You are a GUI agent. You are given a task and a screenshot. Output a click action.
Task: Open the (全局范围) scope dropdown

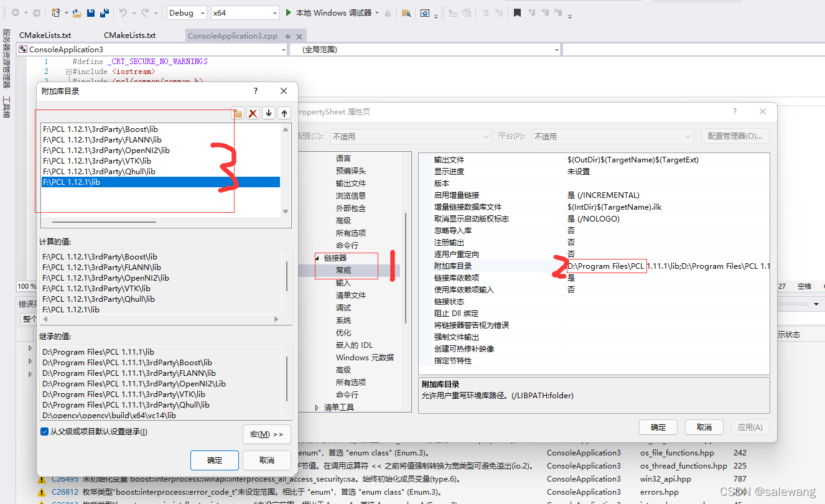(426, 49)
